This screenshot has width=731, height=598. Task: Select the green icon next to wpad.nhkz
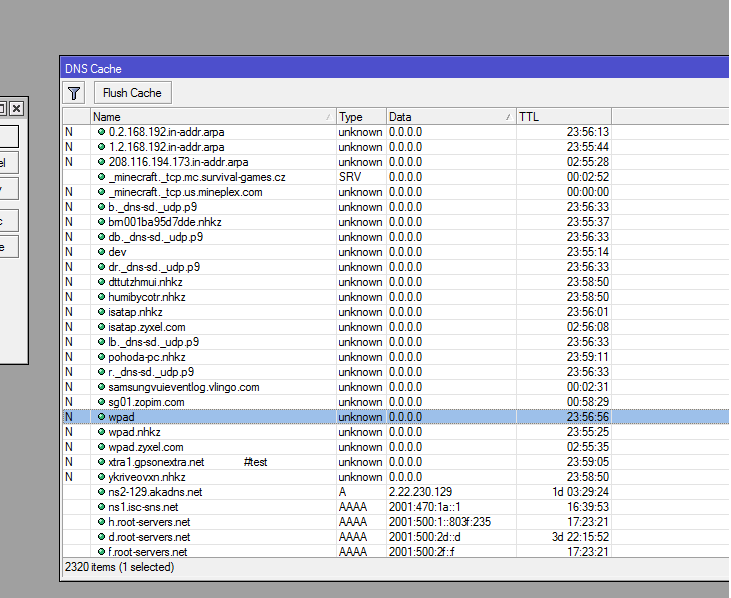click(101, 432)
